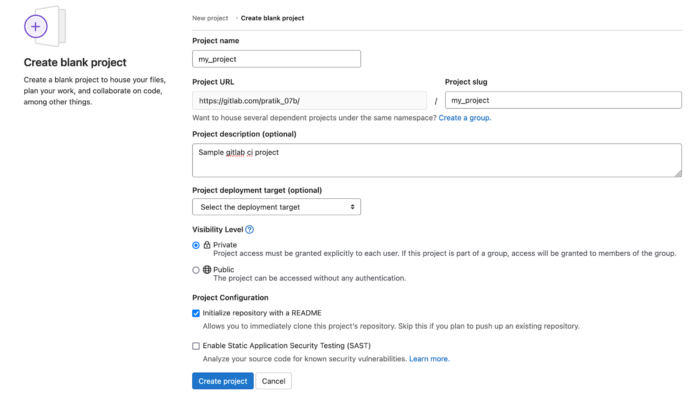The width and height of the screenshot is (700, 405).
Task: Open the deployment target dropdown
Action: coord(276,207)
